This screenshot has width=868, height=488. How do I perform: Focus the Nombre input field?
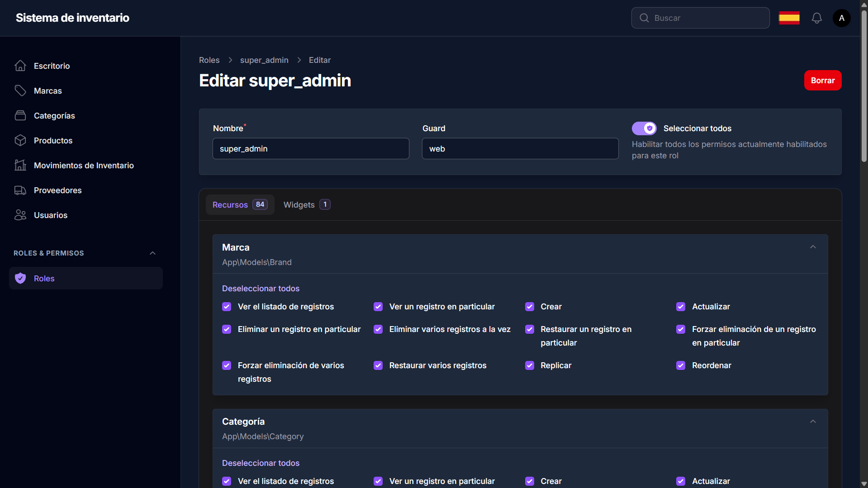(311, 149)
